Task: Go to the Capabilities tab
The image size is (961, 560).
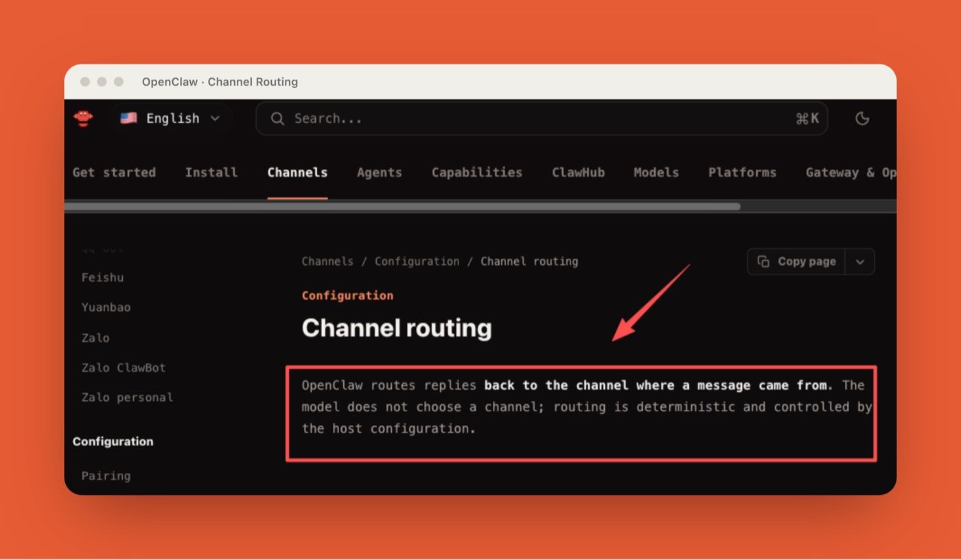Action: (x=477, y=172)
